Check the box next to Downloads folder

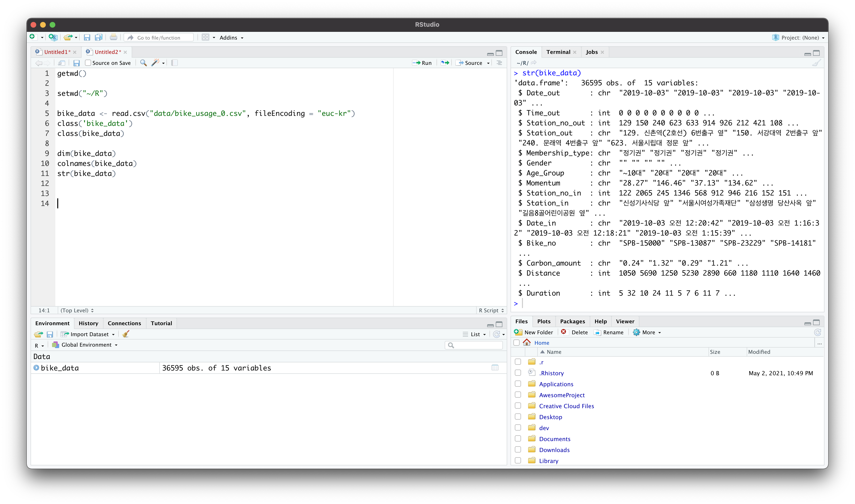pyautogui.click(x=517, y=450)
